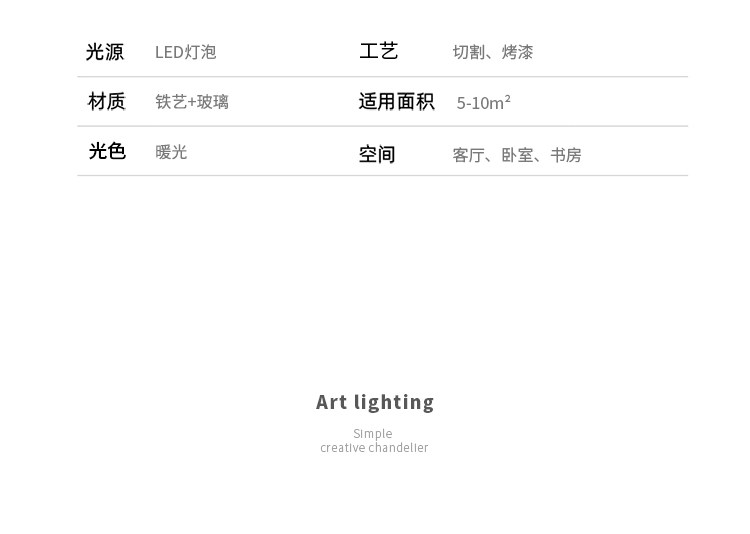Screen dimensions: 750x534
Task: Select the 5-10m² area value
Action: pyautogui.click(x=483, y=103)
